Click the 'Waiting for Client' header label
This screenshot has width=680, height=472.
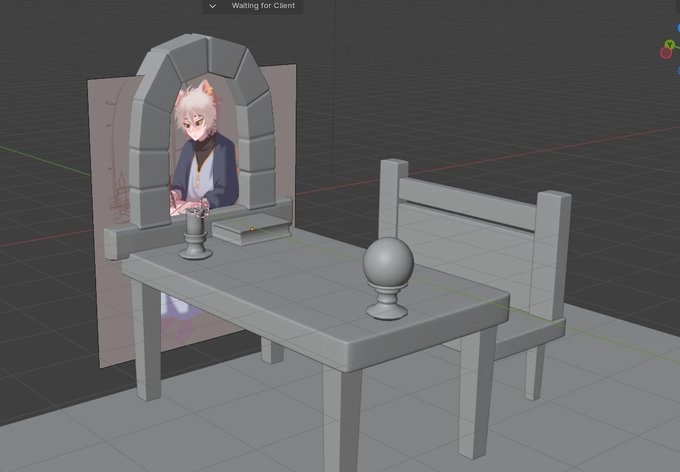tap(263, 6)
